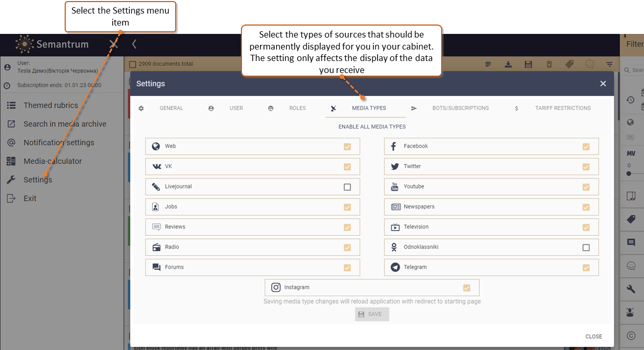Click the text lines icon in toolbar

[488, 64]
